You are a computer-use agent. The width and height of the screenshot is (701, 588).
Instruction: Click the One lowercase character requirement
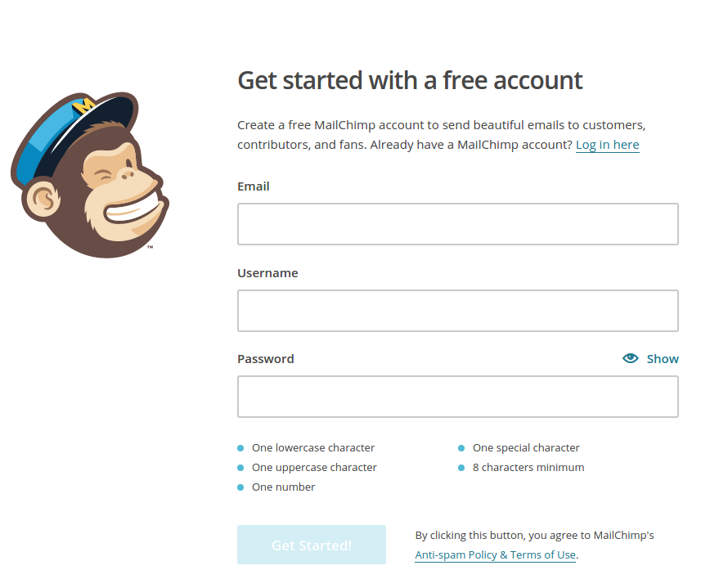tap(313, 447)
